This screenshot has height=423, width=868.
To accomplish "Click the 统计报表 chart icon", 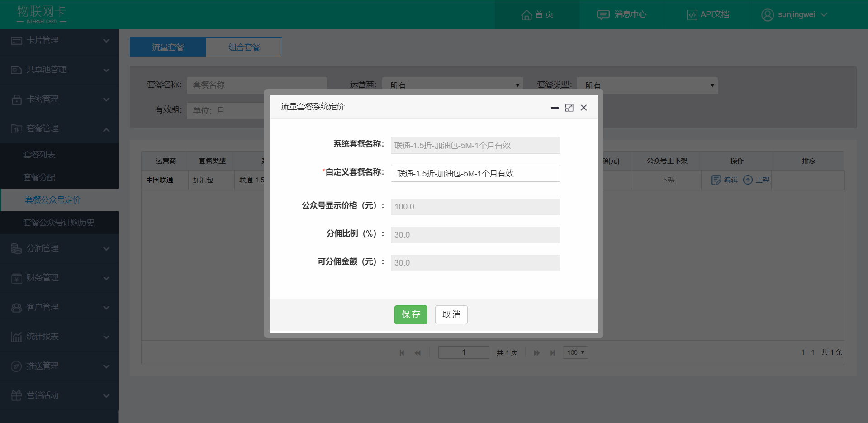I will [16, 337].
